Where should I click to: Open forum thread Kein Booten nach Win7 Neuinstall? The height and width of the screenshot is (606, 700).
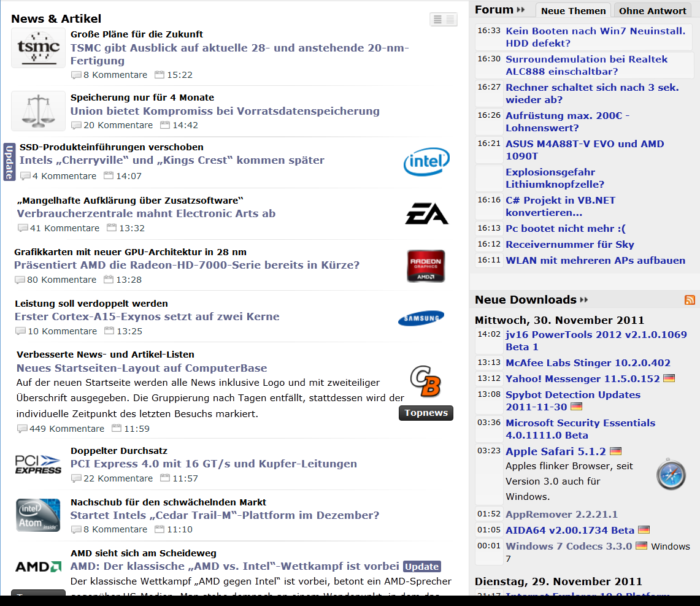click(x=595, y=37)
